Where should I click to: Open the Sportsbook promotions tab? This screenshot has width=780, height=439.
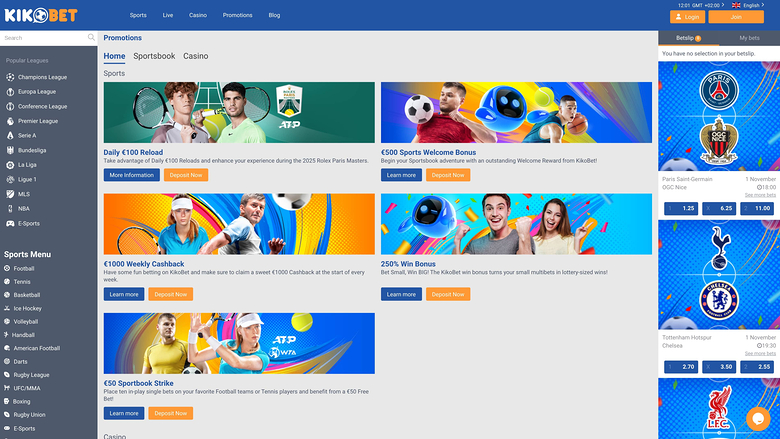pyautogui.click(x=154, y=56)
